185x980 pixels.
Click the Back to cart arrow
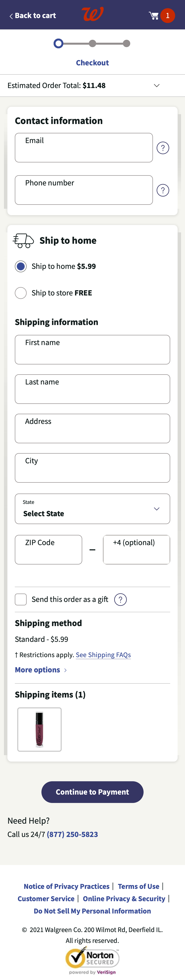click(11, 16)
